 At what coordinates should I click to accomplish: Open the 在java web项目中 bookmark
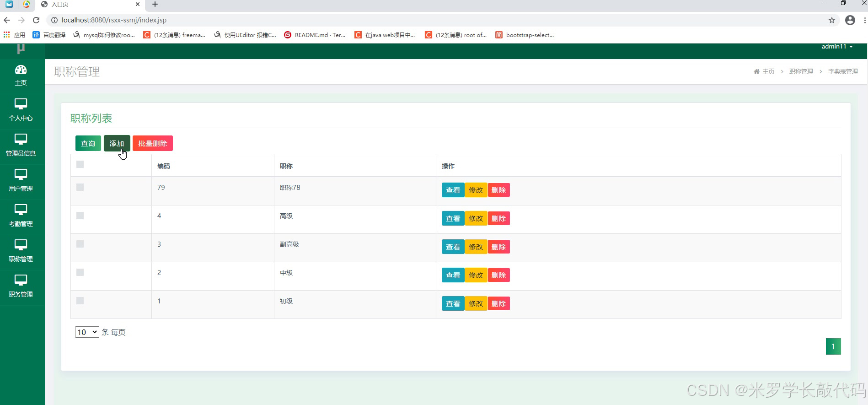(x=385, y=35)
